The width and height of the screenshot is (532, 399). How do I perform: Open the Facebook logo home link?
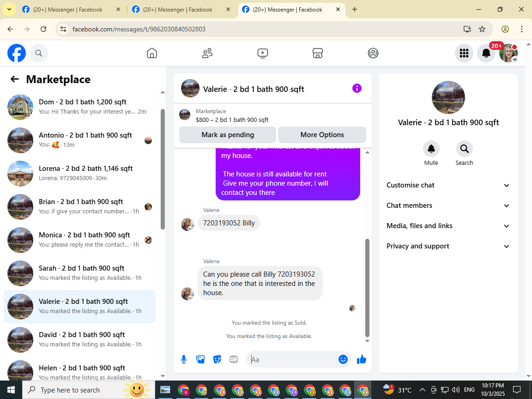pos(17,53)
